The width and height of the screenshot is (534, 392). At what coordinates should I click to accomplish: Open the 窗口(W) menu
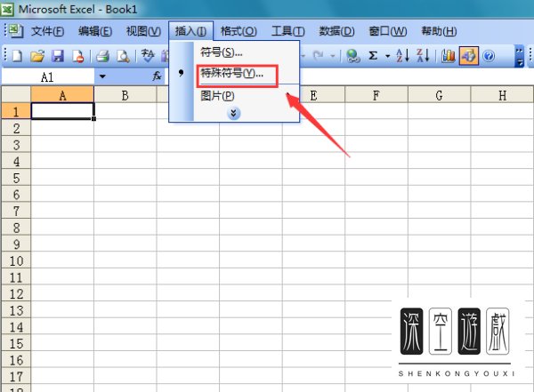388,31
